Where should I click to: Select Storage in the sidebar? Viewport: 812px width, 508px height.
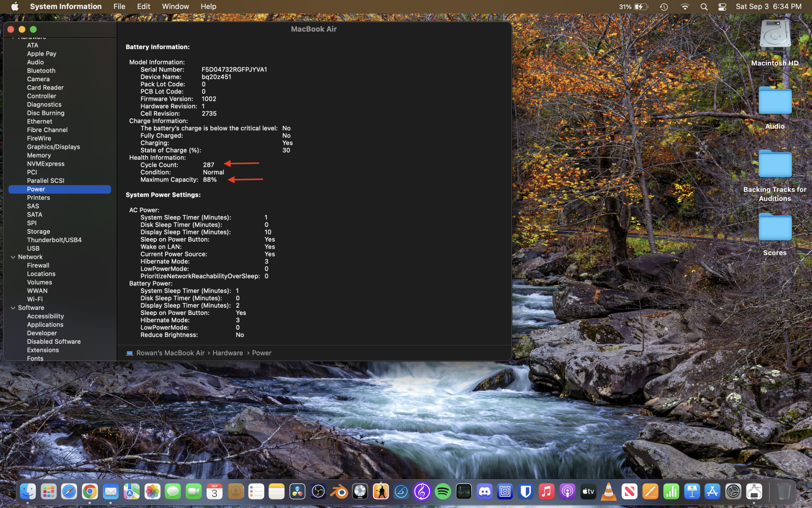(39, 231)
